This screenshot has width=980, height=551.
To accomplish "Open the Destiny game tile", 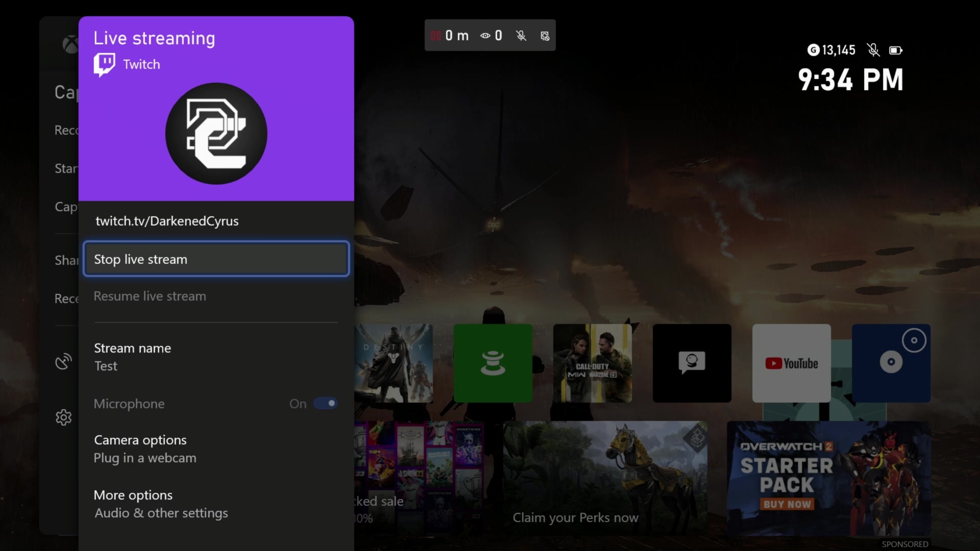I will (394, 363).
